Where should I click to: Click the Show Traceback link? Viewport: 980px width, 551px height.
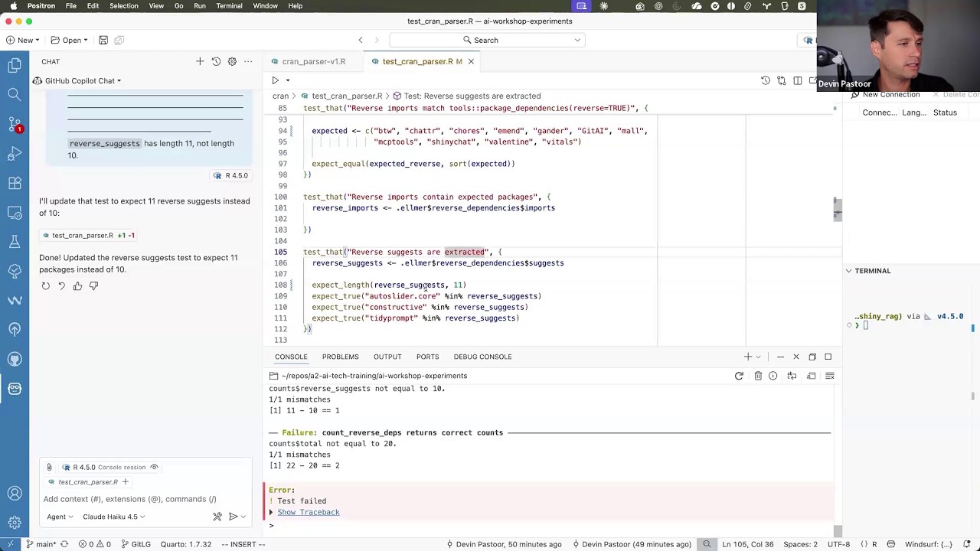[309, 512]
